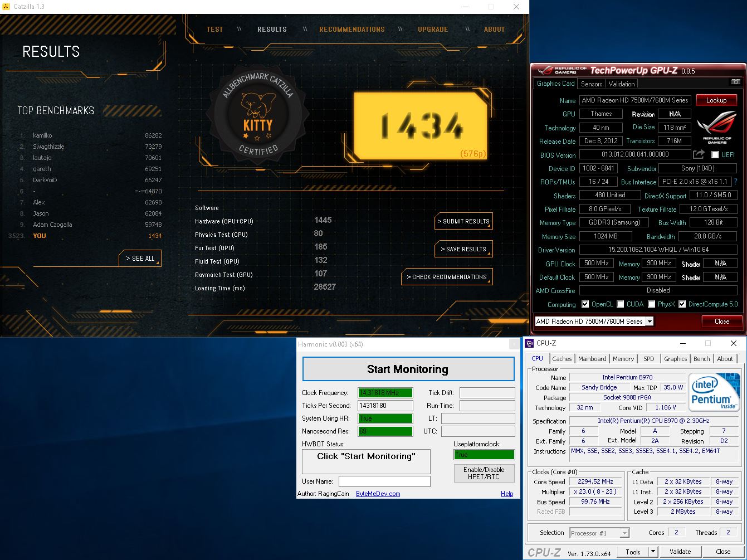Switch to the Caches tab in CPU-Z
Screen dimensions: 747x560
(x=562, y=359)
